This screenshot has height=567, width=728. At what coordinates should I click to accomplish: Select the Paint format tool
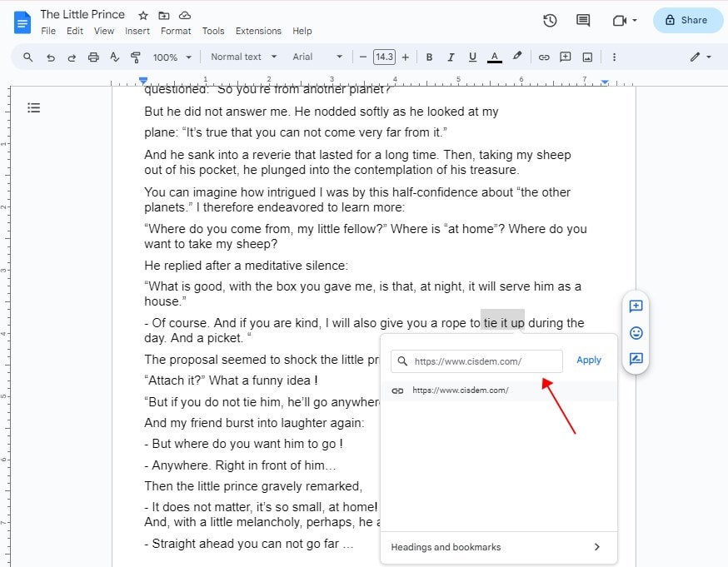135,57
